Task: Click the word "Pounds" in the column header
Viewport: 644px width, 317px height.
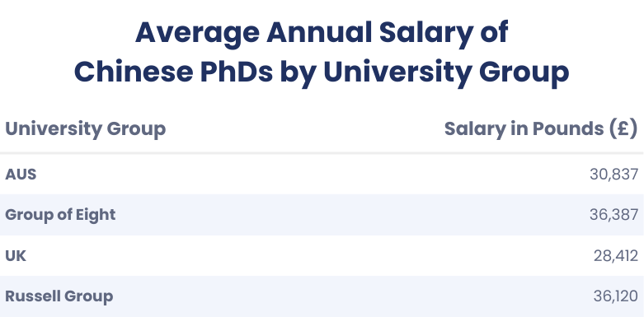Action: point(566,129)
